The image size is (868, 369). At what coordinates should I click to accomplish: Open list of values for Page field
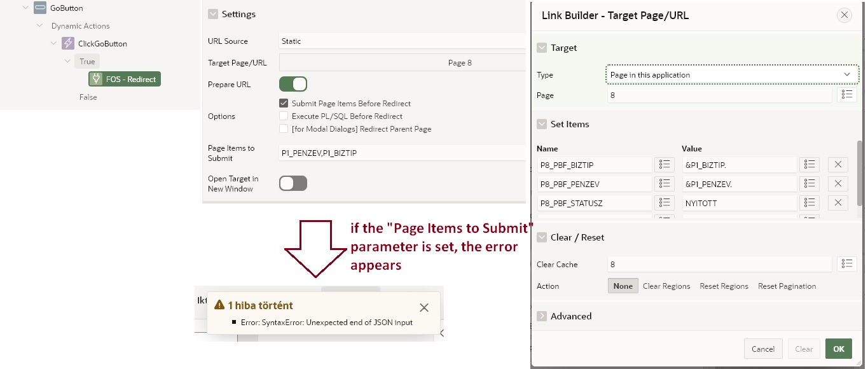click(846, 95)
